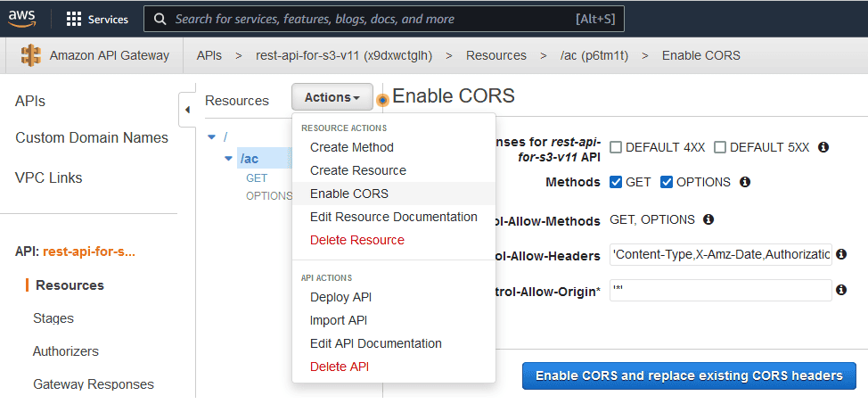
Task: Uncheck the OPTIONS method checkbox
Action: point(667,182)
